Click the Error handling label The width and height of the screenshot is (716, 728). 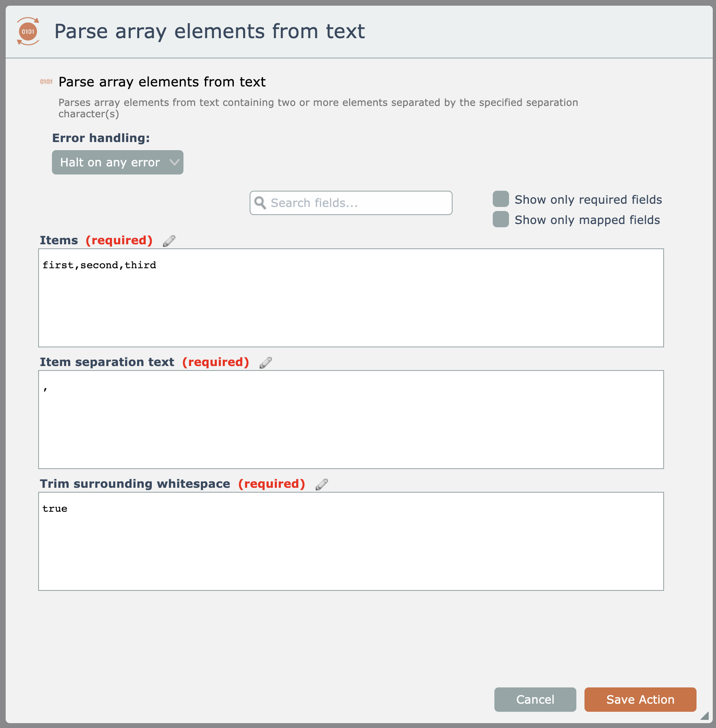[101, 138]
